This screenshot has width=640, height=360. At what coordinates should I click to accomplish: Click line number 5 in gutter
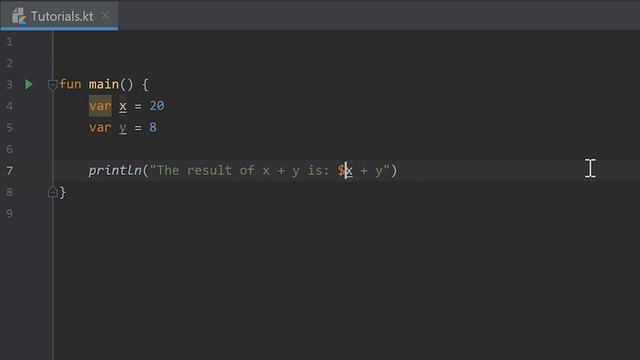[9, 127]
